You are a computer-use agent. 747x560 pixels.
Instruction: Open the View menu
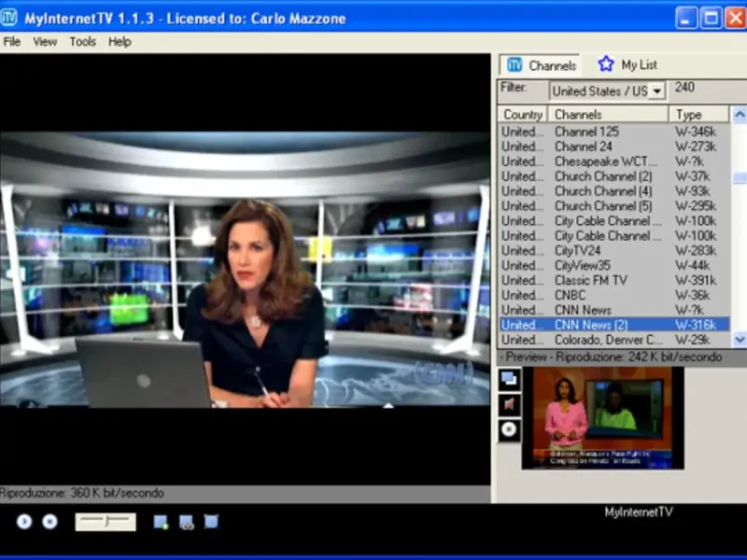(x=45, y=42)
